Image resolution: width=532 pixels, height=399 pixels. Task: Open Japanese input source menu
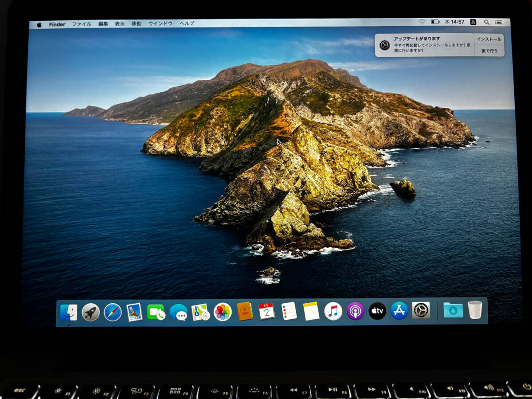(473, 22)
